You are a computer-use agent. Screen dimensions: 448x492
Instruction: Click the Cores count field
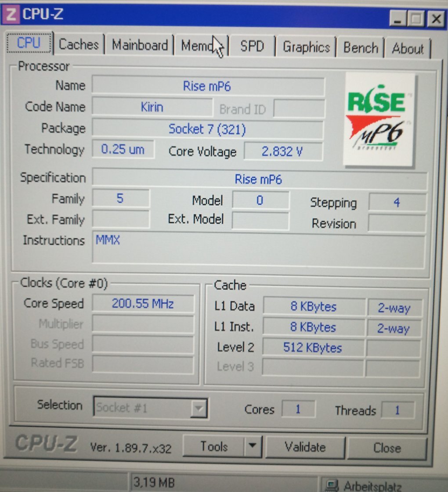(298, 409)
